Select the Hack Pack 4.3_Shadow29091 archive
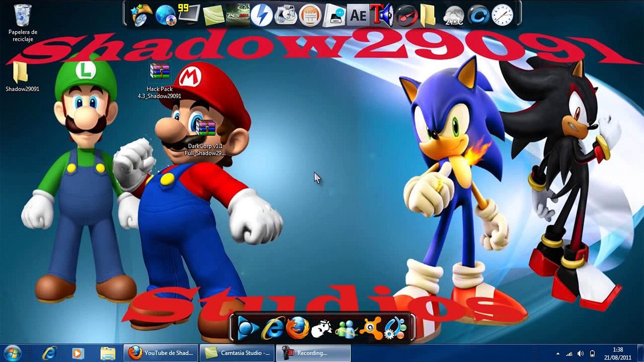The height and width of the screenshot is (362, 644). (159, 81)
